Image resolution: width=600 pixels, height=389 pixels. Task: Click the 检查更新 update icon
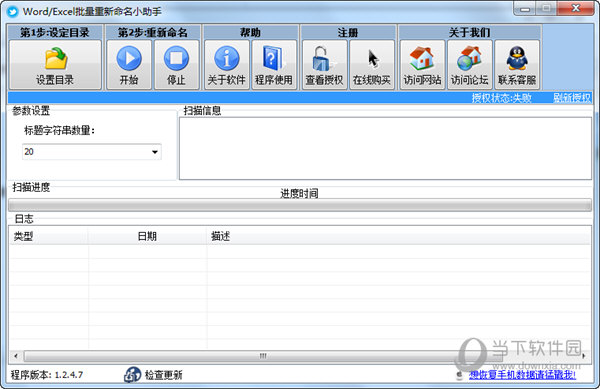[x=132, y=374]
